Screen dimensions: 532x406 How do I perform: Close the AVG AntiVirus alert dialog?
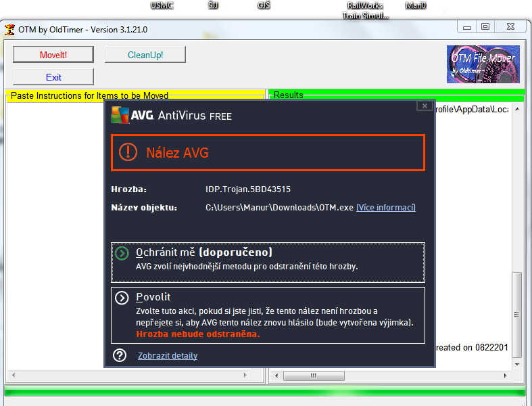423,106
